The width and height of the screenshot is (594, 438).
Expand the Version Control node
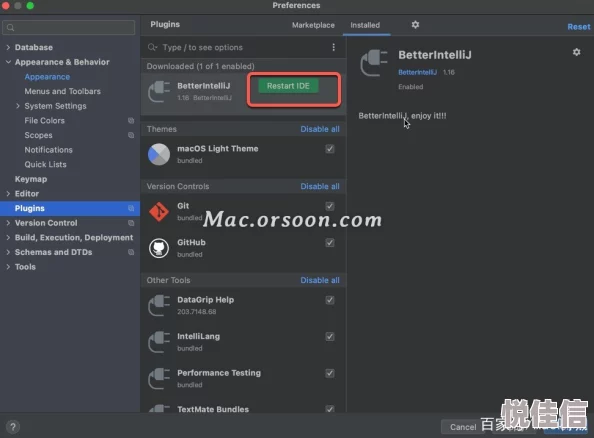click(8, 223)
